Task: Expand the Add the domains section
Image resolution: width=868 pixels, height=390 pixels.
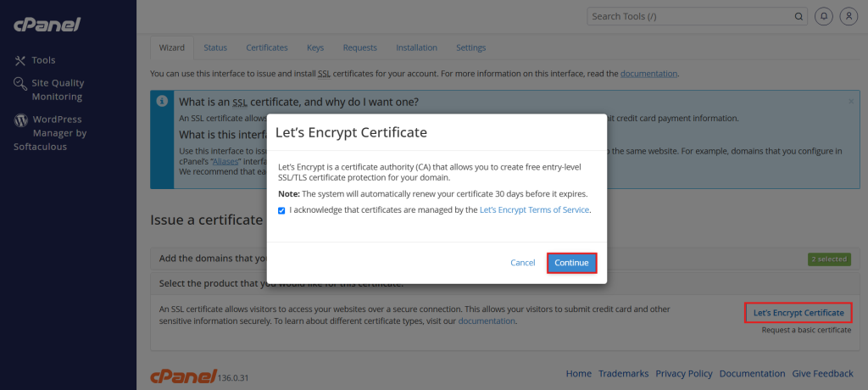Action: pyautogui.click(x=505, y=258)
